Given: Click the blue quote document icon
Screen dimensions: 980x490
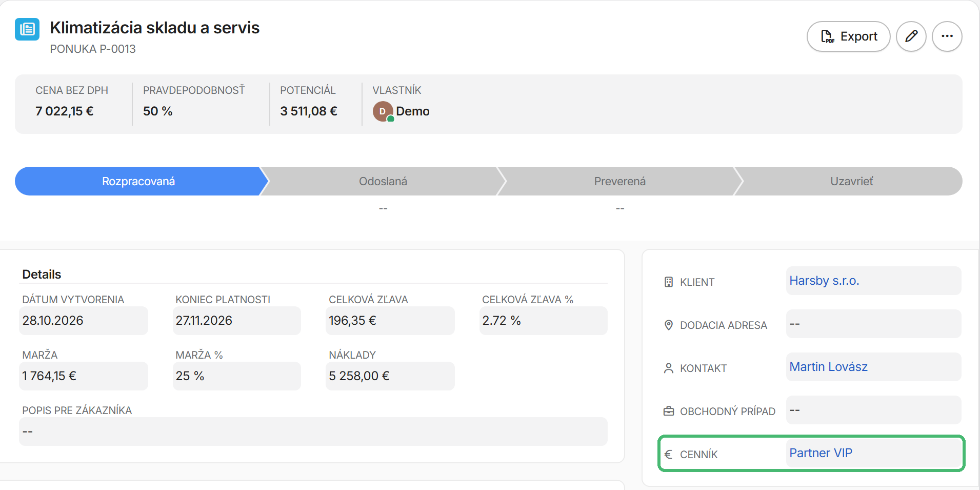Looking at the screenshot, I should point(27,29).
